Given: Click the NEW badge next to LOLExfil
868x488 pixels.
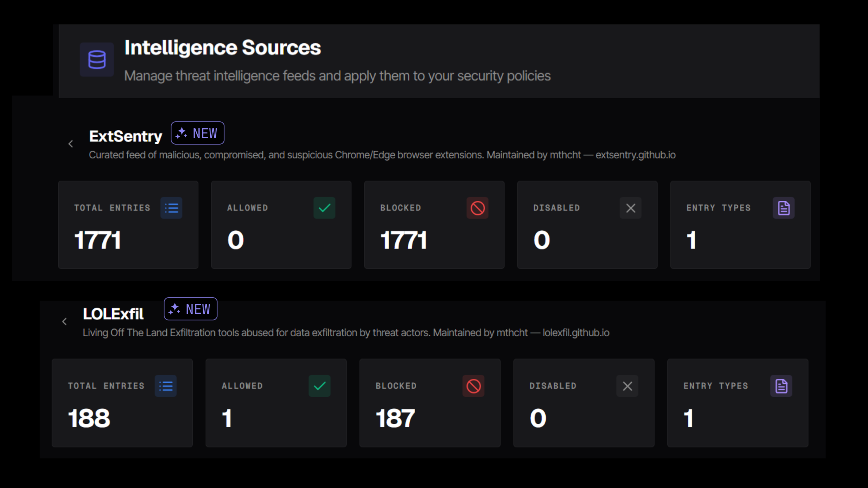Looking at the screenshot, I should tap(191, 309).
